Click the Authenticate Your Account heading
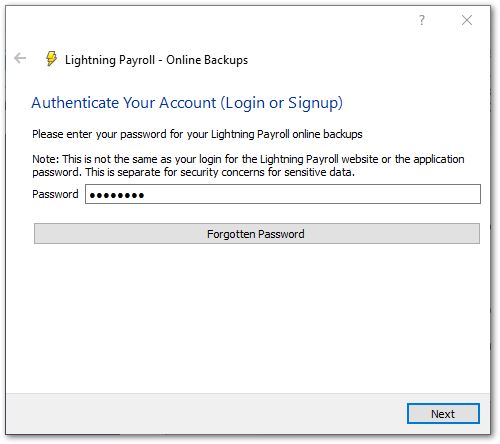The image size is (500, 444). 187,103
